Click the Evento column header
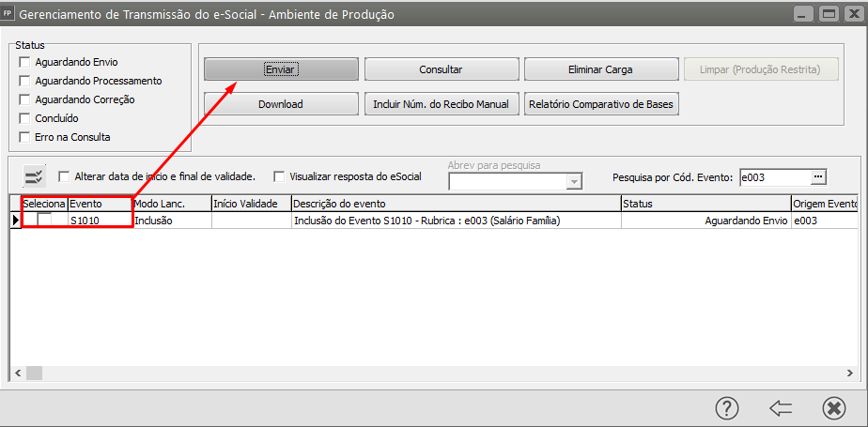The height and width of the screenshot is (427, 868). [x=101, y=204]
